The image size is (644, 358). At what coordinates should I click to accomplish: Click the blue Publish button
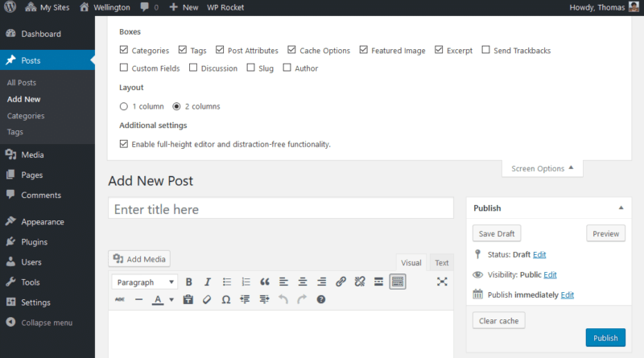coord(605,338)
